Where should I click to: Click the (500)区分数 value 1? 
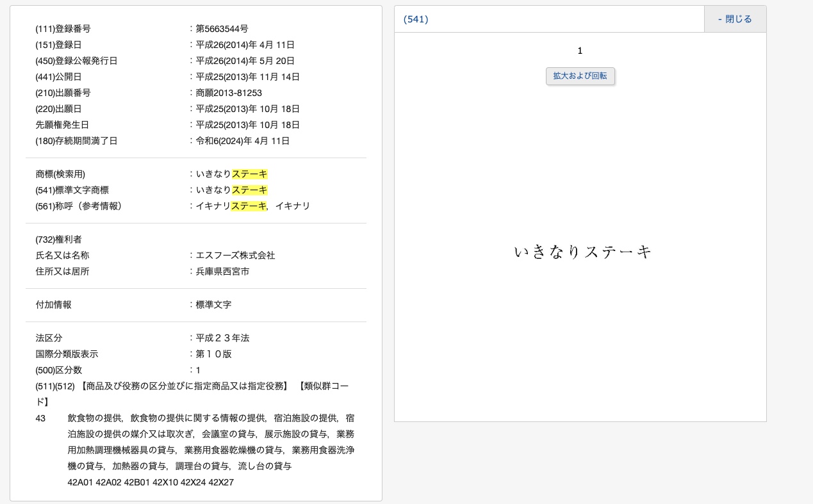point(198,370)
